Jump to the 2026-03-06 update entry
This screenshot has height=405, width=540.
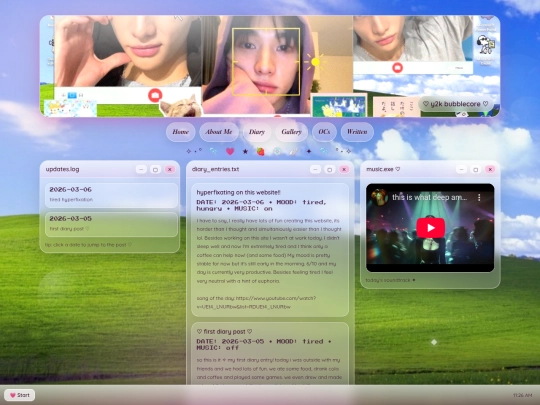tap(111, 195)
